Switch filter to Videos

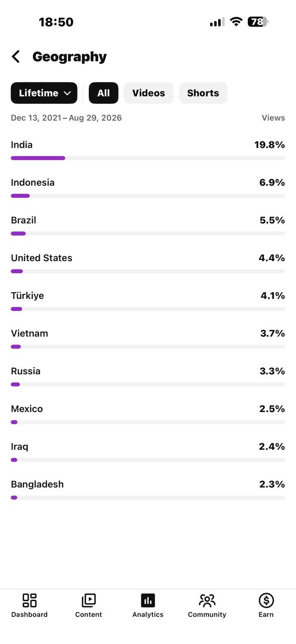[149, 93]
